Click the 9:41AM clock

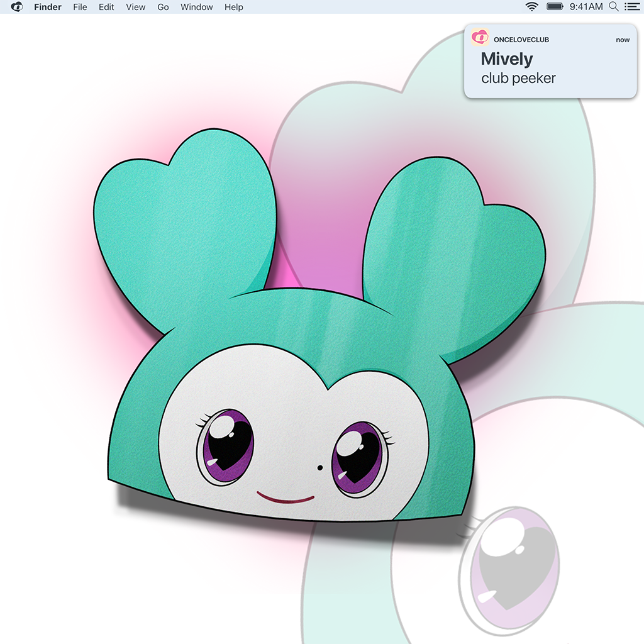point(586,7)
